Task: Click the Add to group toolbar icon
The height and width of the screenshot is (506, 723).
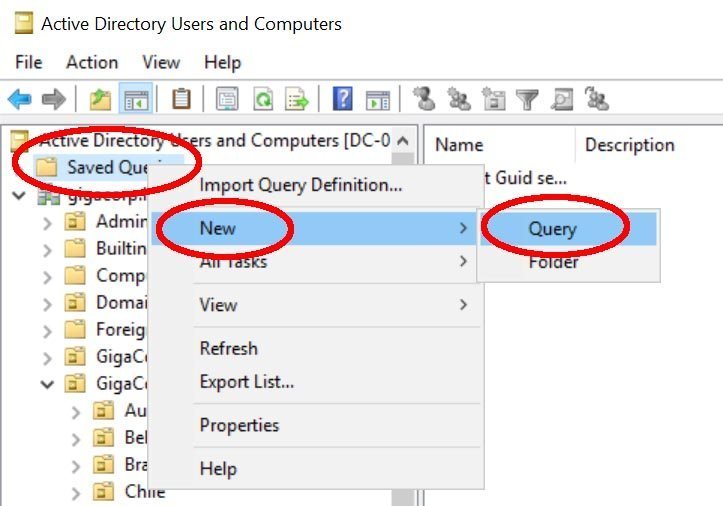Action: (597, 98)
